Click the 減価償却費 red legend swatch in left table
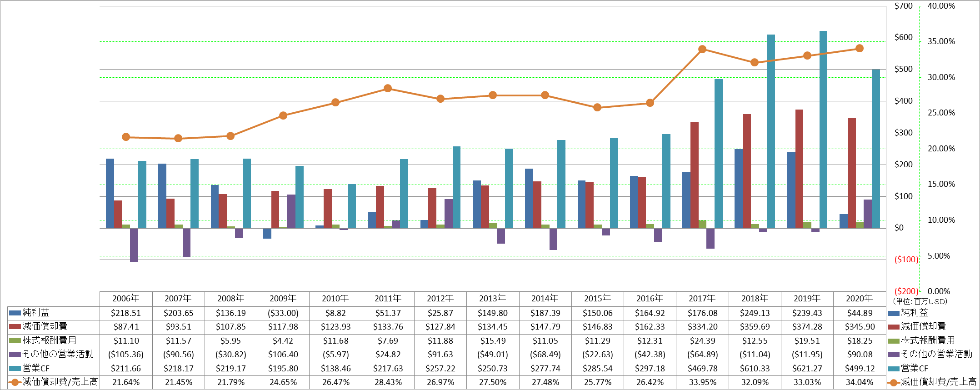980x390 pixels. point(15,326)
